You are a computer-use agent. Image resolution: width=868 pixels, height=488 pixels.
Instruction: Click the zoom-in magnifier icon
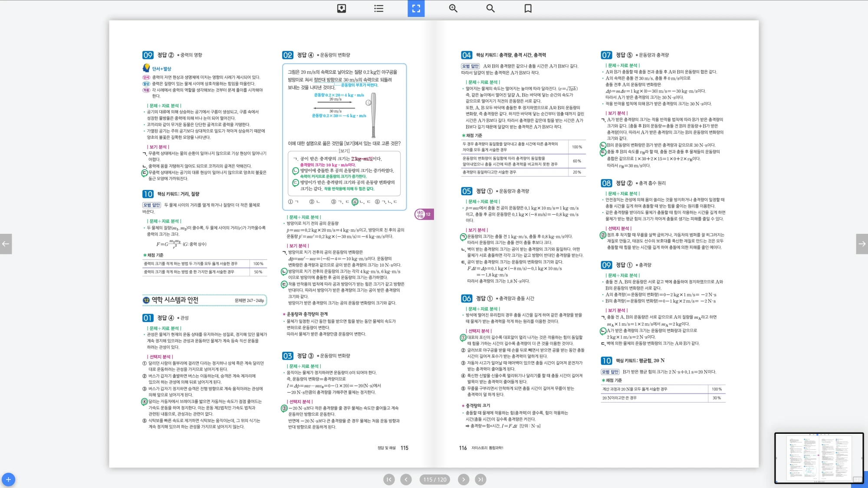[x=453, y=8]
